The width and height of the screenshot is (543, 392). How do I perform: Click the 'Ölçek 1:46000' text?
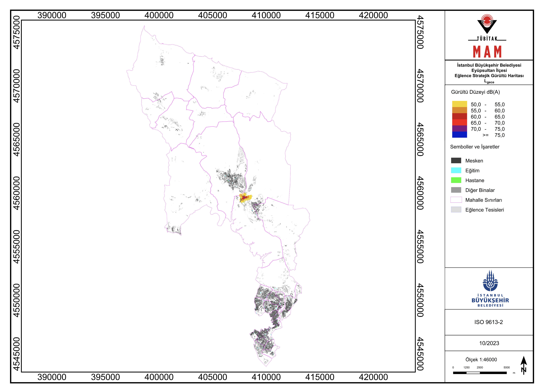pyautogui.click(x=481, y=359)
